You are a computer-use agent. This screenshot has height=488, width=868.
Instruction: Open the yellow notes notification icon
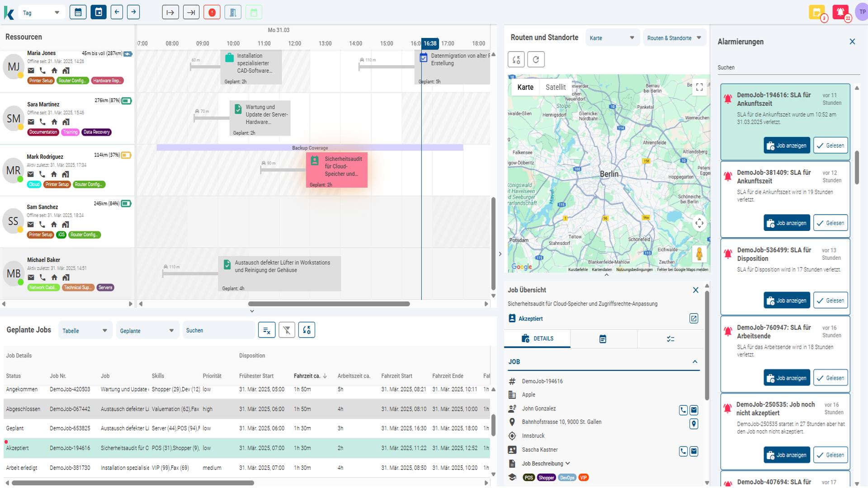pos(817,12)
